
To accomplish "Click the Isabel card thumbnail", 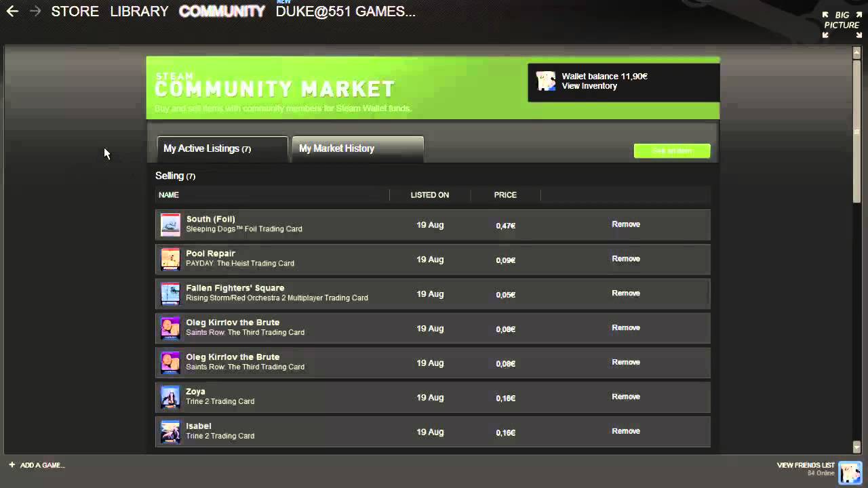I will (170, 432).
